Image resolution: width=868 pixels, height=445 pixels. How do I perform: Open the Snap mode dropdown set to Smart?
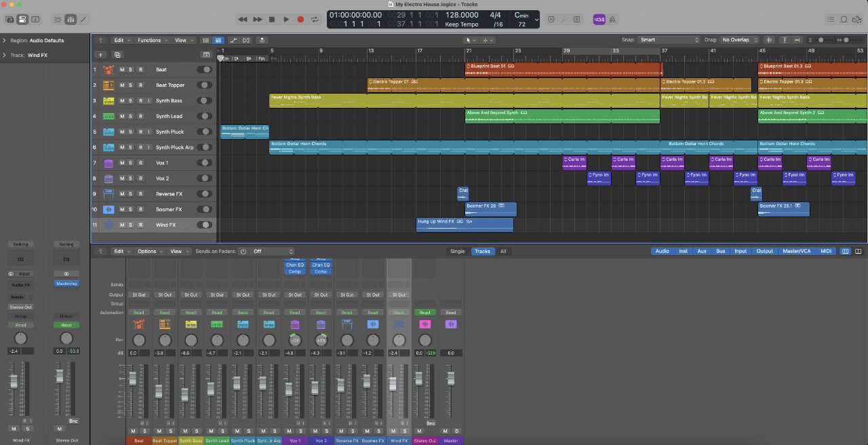coord(669,40)
